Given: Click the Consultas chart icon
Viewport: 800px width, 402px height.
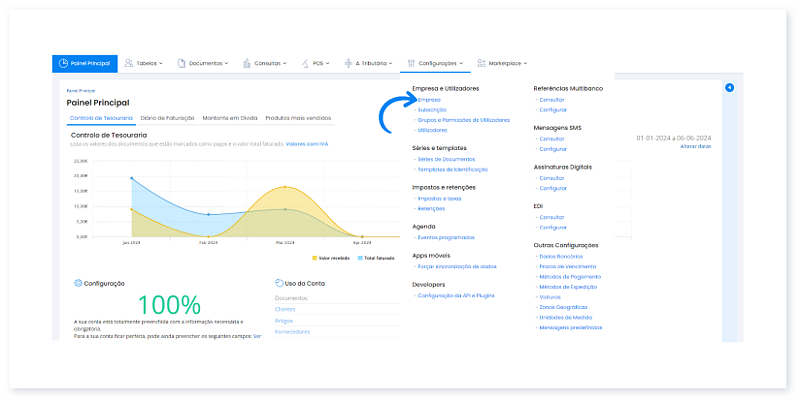Looking at the screenshot, I should [247, 63].
